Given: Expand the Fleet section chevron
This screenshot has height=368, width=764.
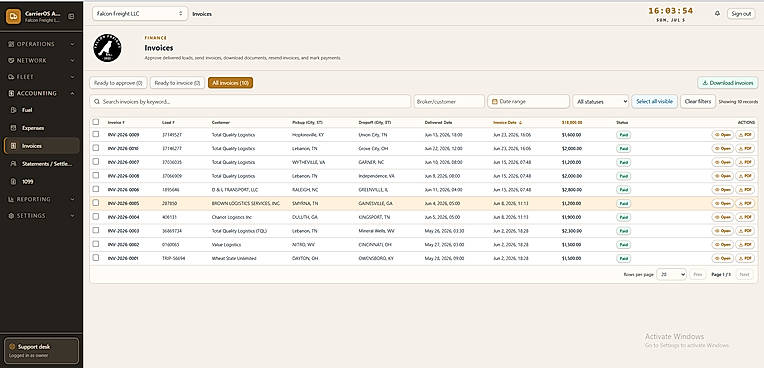Looking at the screenshot, I should pos(72,77).
